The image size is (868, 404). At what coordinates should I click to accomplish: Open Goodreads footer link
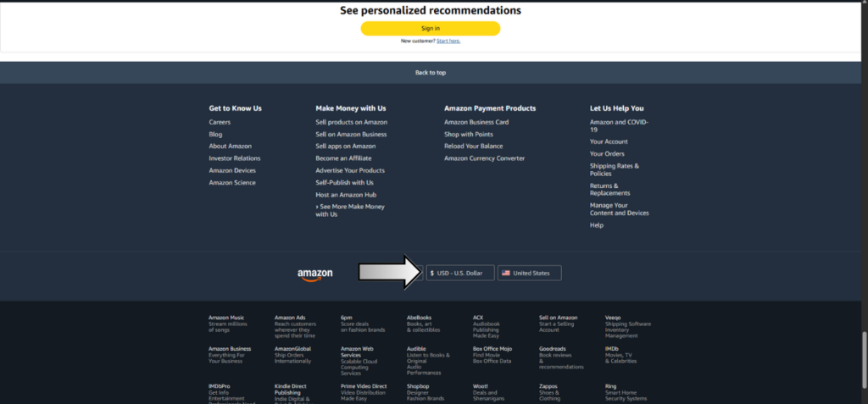coord(561,357)
